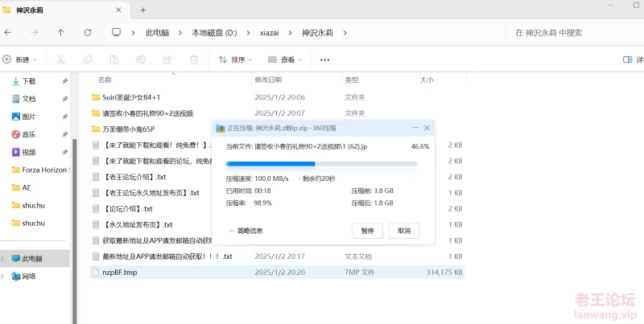Click the 在 神沢永莉 中搜索 search box
644x324 pixels.
point(563,33)
